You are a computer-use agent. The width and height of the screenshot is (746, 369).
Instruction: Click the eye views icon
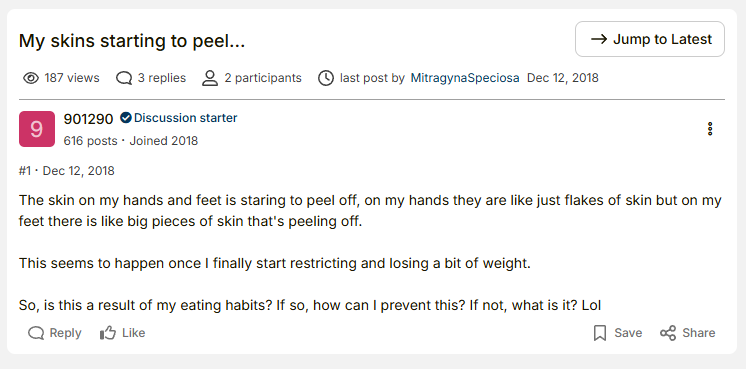tap(31, 78)
